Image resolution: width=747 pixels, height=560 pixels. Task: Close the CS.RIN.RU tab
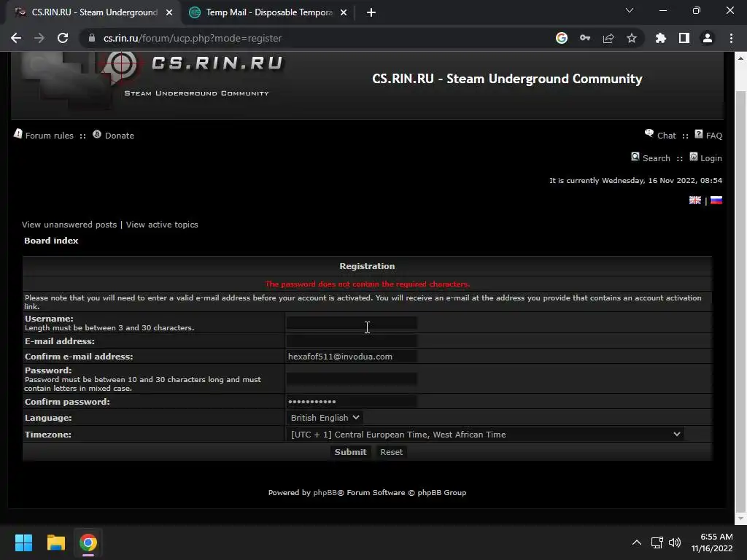click(169, 12)
